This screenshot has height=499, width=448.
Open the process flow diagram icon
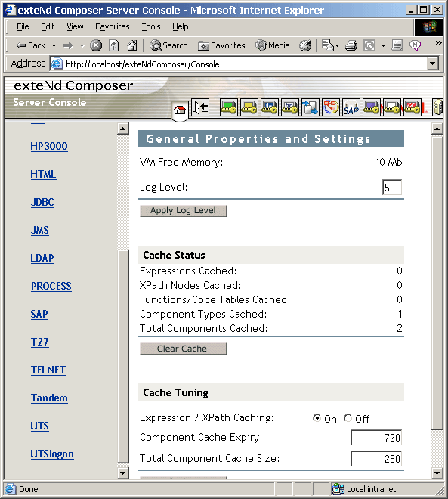(x=331, y=107)
